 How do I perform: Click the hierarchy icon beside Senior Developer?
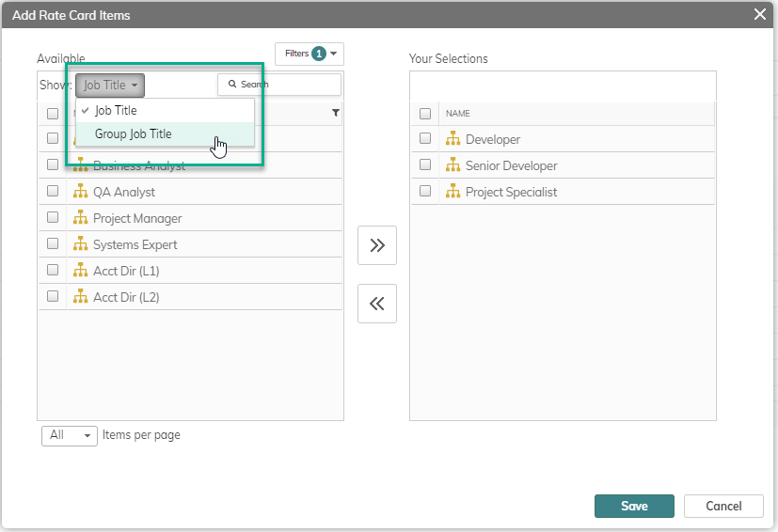(x=453, y=165)
